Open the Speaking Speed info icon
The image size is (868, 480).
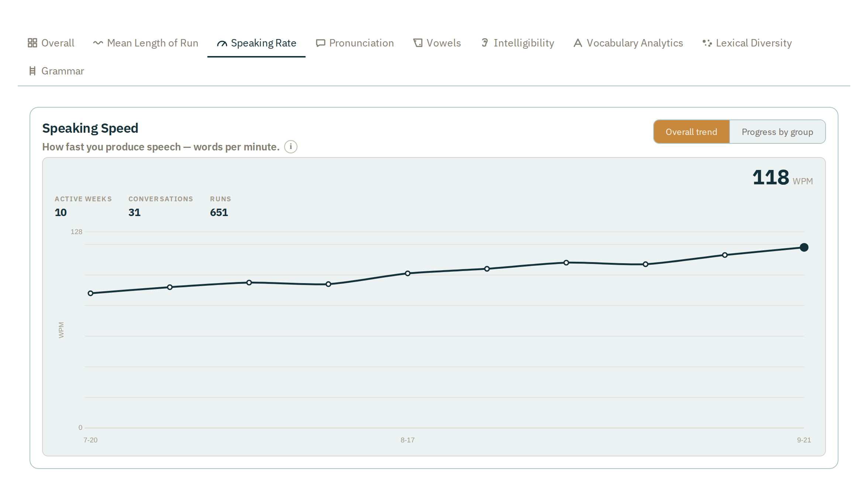(291, 147)
